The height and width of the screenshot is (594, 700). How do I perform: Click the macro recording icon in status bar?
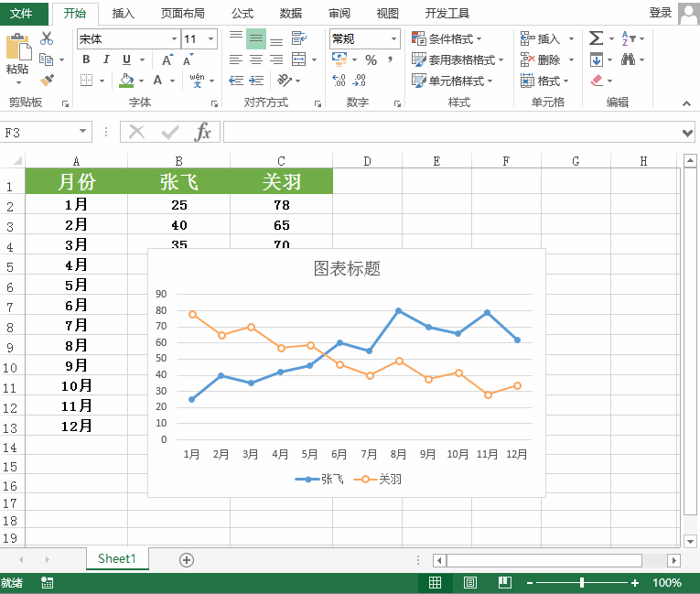tap(47, 583)
